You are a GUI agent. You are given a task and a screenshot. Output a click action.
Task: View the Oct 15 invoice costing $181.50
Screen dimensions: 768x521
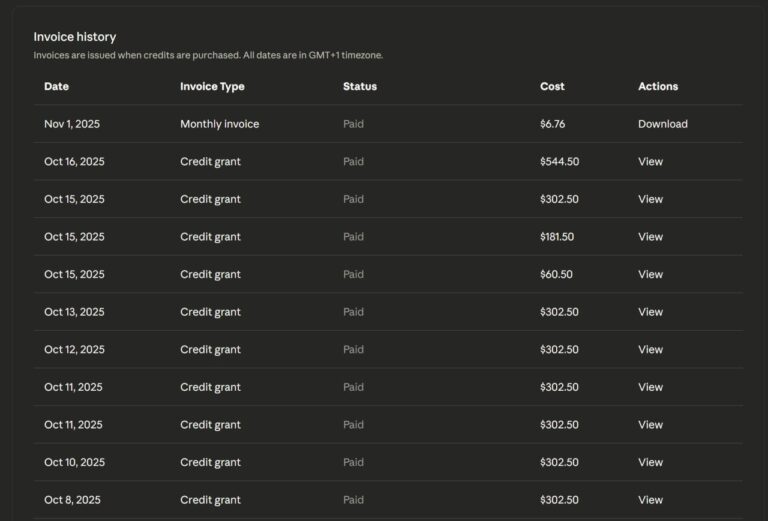tap(650, 237)
